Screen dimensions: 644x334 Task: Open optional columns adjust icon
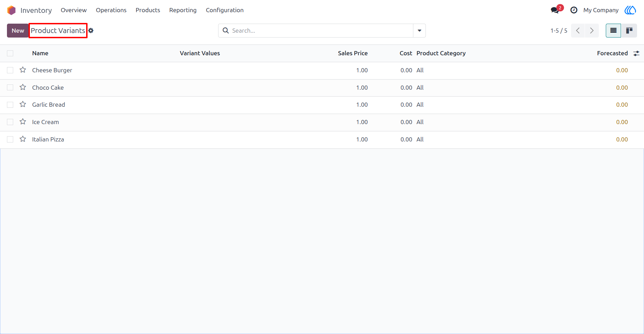(636, 53)
